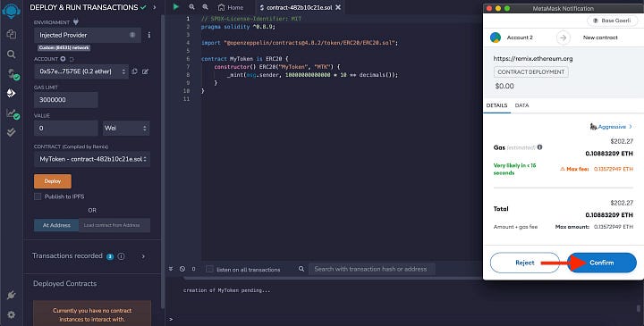
Task: Switch to the DETAILS tab in MetaMask
Action: pos(496,105)
